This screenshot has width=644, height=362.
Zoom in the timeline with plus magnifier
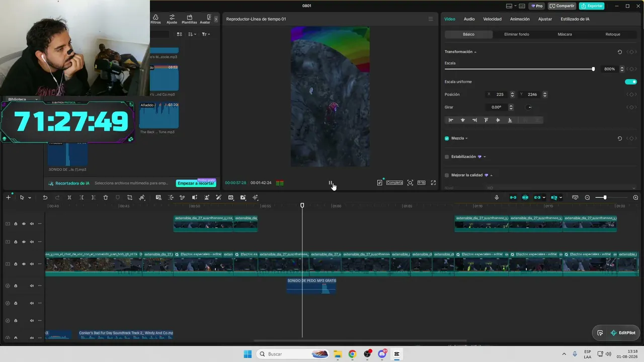point(635,198)
